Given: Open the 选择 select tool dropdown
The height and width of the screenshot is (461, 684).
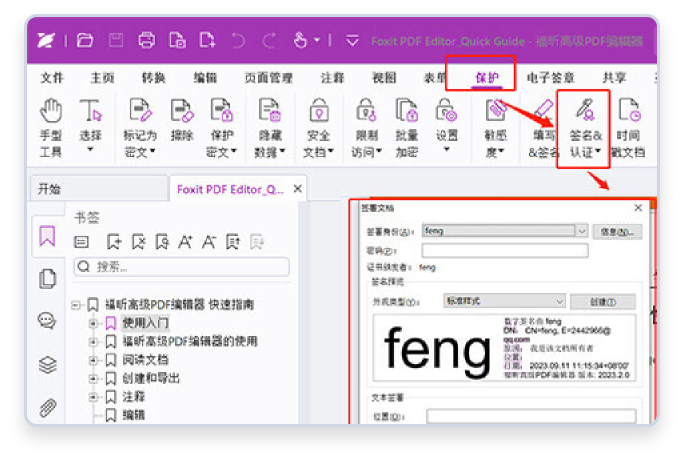Looking at the screenshot, I should [90, 150].
